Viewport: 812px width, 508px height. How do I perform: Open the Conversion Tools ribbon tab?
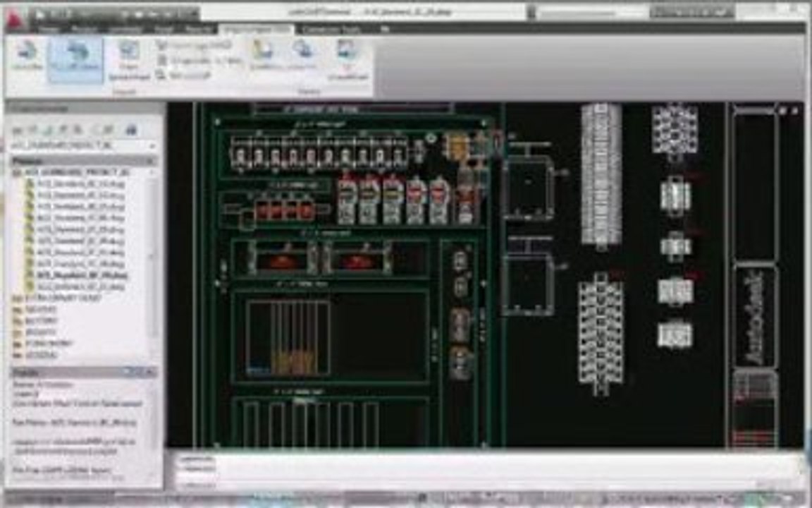(x=331, y=30)
